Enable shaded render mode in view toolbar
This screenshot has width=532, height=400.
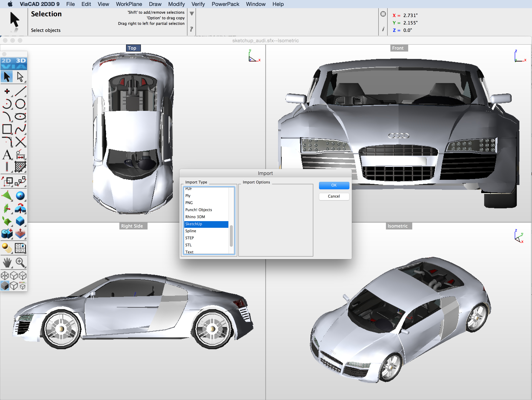[5, 286]
